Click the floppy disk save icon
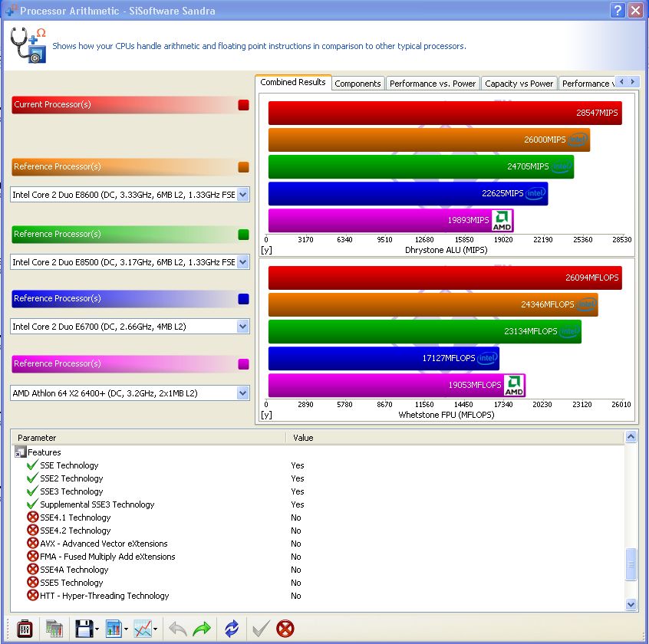 point(84,629)
